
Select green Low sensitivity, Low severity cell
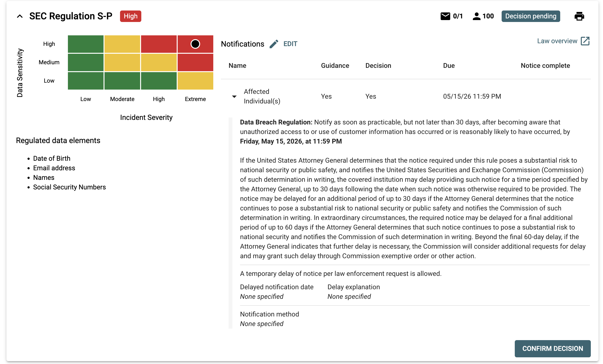pos(86,81)
